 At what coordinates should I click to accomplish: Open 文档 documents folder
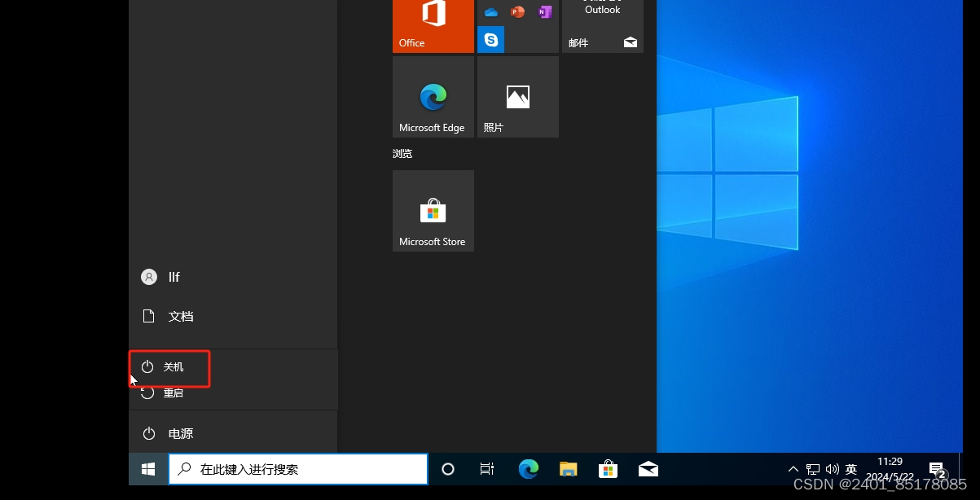(x=233, y=316)
